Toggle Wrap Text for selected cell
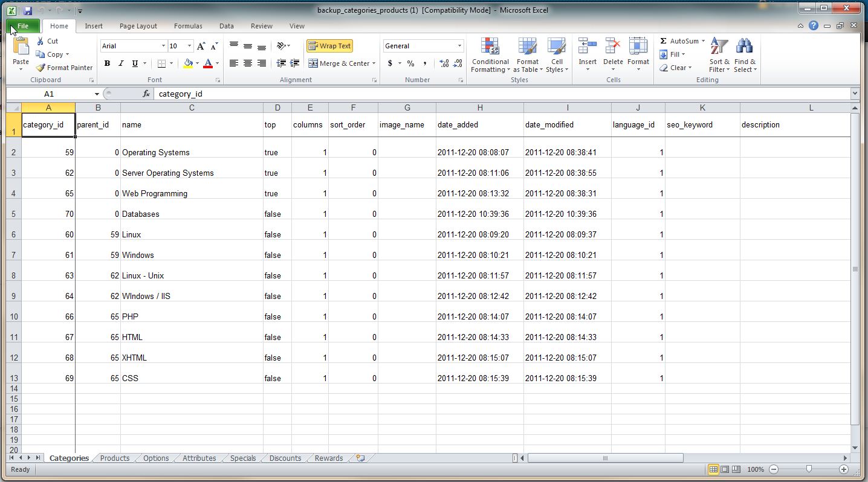 329,46
